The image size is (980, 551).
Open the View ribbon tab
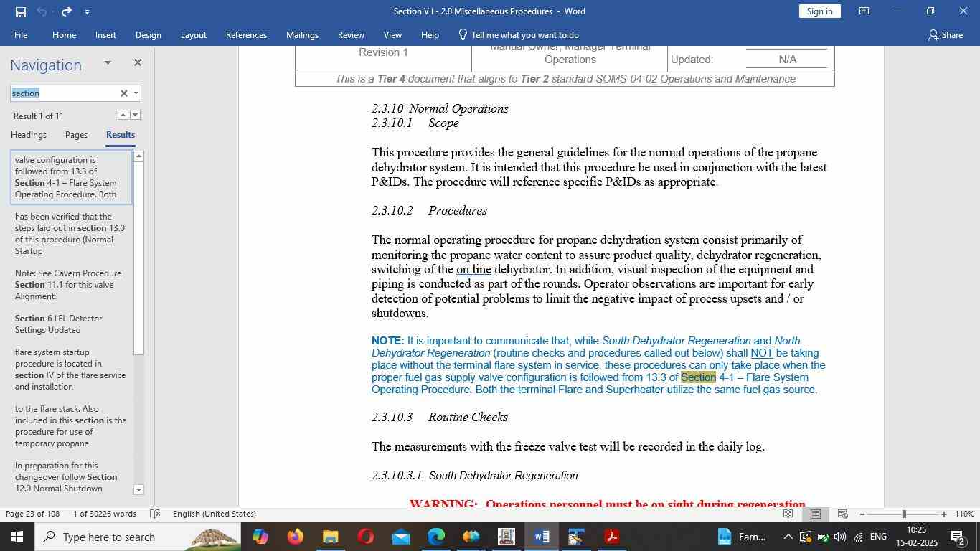tap(392, 34)
